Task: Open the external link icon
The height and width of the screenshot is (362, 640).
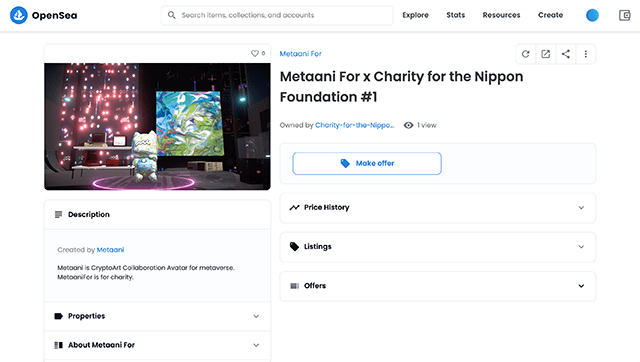Action: (545, 54)
